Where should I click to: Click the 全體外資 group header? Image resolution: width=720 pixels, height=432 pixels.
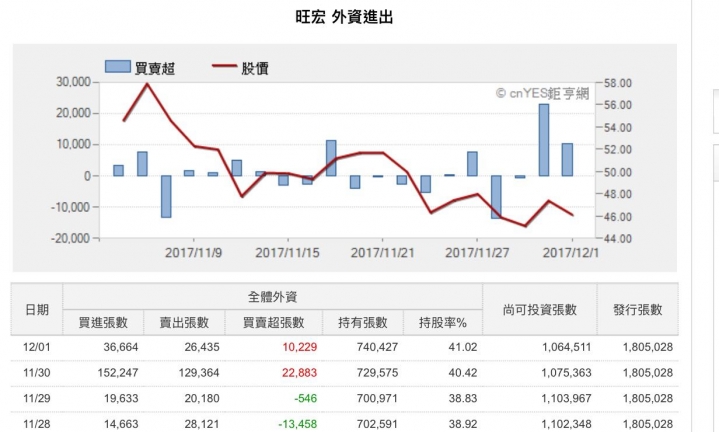(273, 297)
